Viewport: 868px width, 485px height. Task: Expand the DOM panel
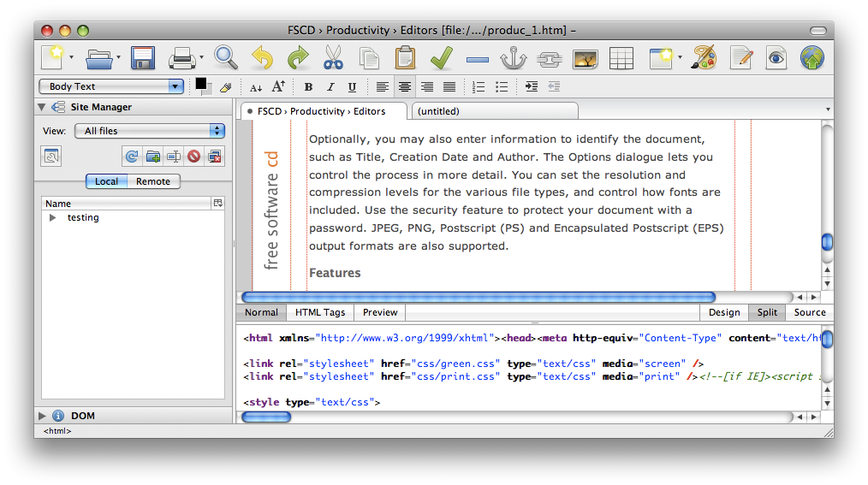click(x=42, y=416)
